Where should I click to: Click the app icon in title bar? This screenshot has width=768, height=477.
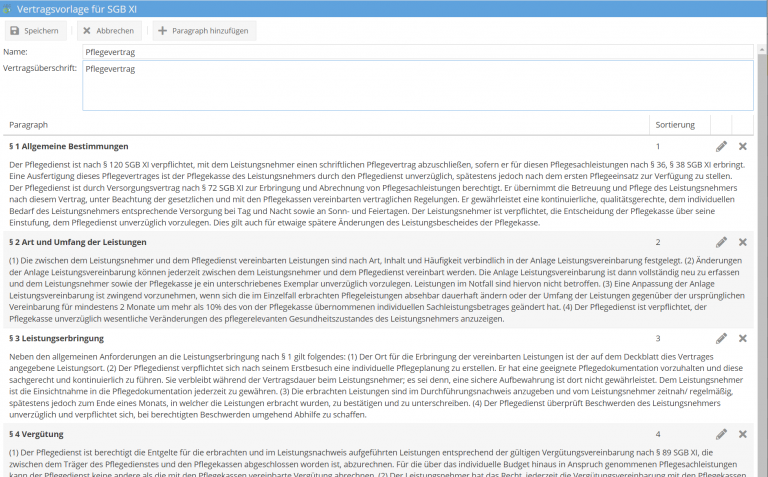coord(9,8)
